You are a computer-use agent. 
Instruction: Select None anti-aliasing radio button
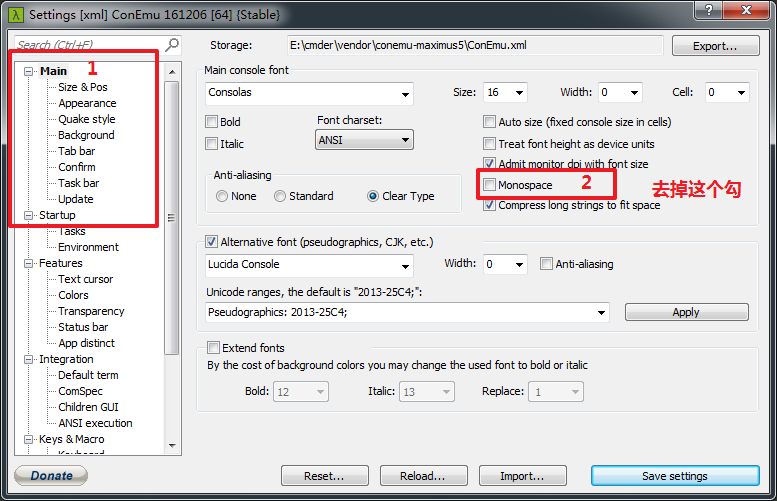tap(222, 196)
